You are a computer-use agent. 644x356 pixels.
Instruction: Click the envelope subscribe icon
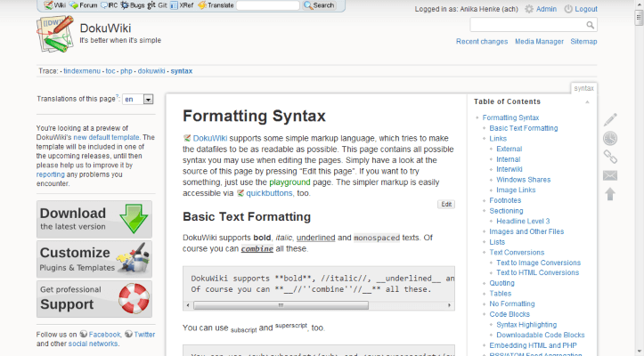click(610, 175)
